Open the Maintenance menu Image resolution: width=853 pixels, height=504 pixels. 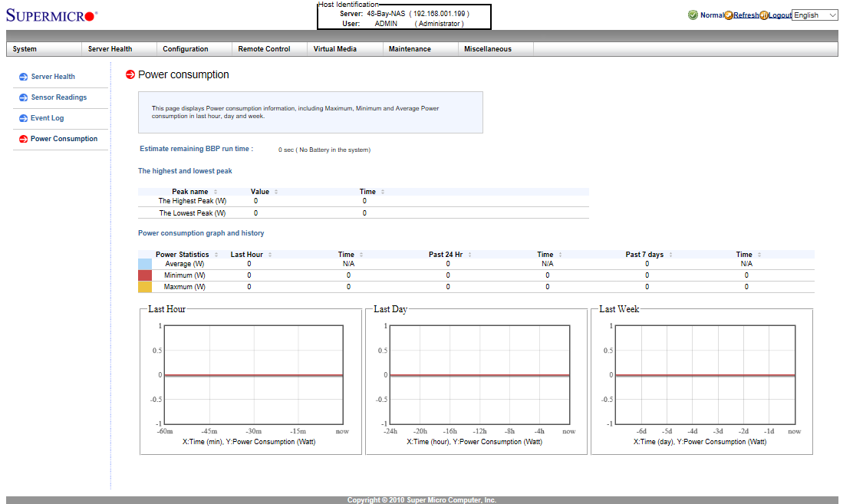pos(420,49)
